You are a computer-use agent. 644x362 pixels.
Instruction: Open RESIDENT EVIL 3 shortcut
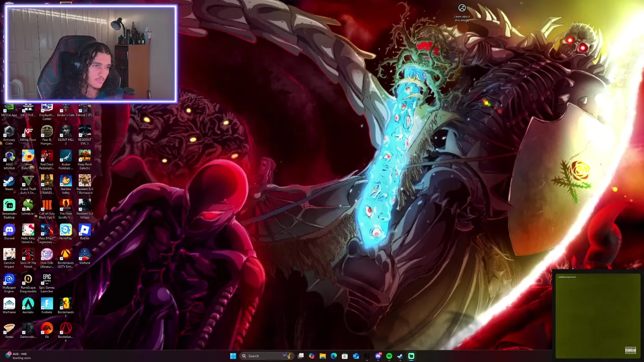tap(85, 135)
